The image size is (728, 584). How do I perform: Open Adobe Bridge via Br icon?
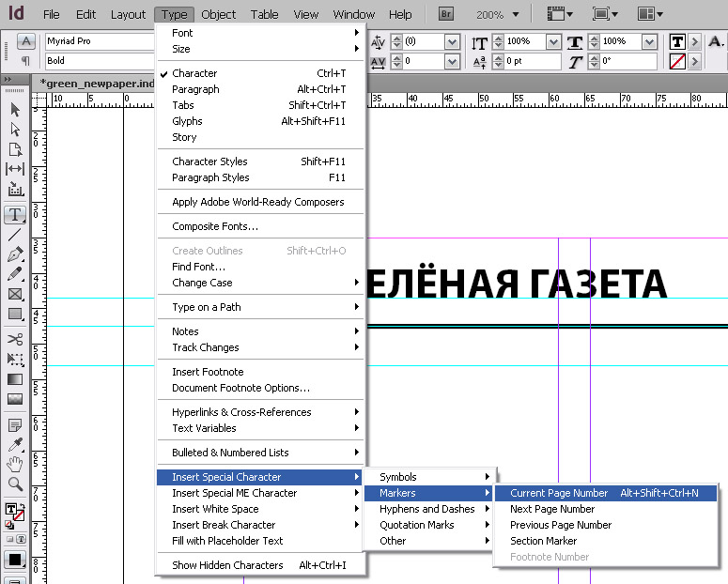[447, 15]
